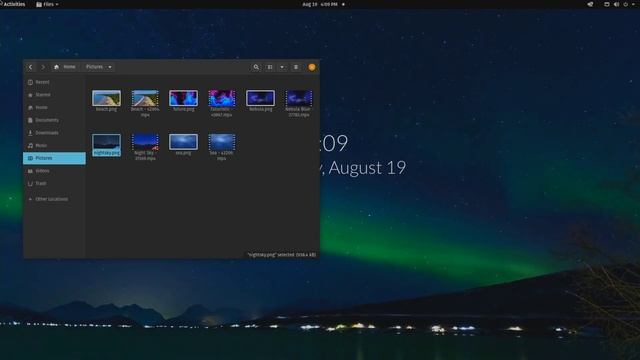Open Music in the sidebar
Image resolution: width=640 pixels, height=360 pixels.
[54, 145]
